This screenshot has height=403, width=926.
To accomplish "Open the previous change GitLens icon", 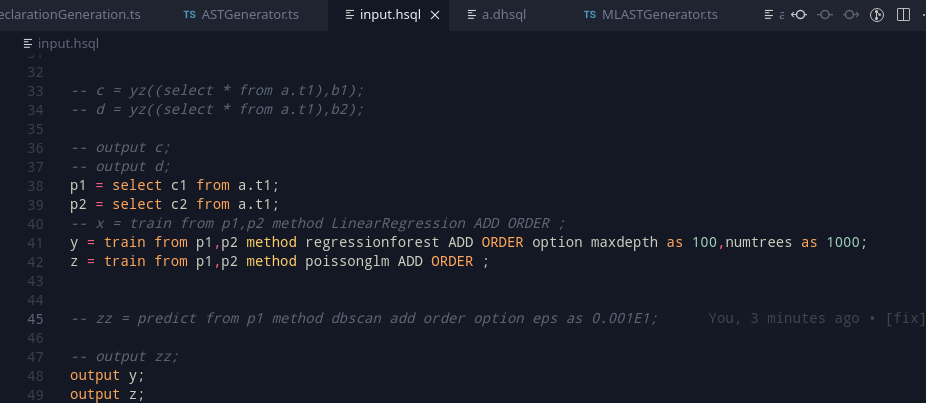I will [x=799, y=15].
